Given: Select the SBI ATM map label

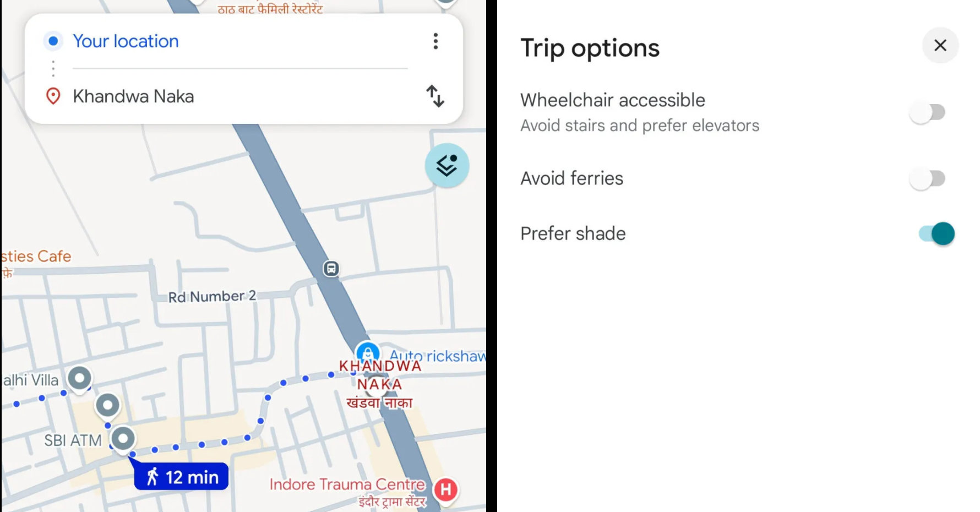Looking at the screenshot, I should click(73, 440).
